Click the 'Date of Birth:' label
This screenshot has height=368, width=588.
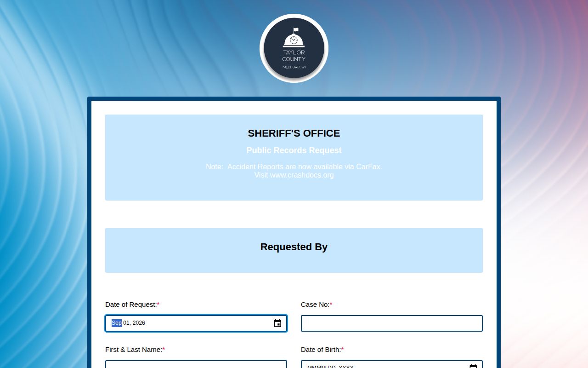pos(322,350)
